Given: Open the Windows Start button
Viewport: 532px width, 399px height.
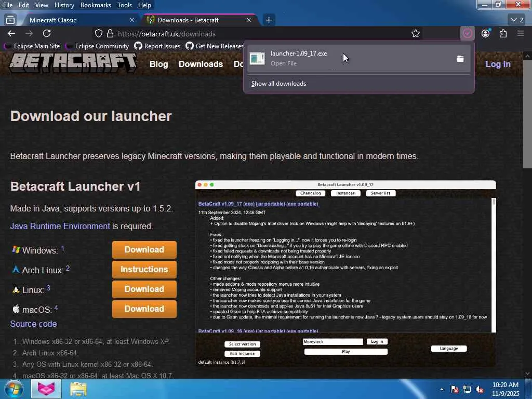Looking at the screenshot, I should (14, 389).
